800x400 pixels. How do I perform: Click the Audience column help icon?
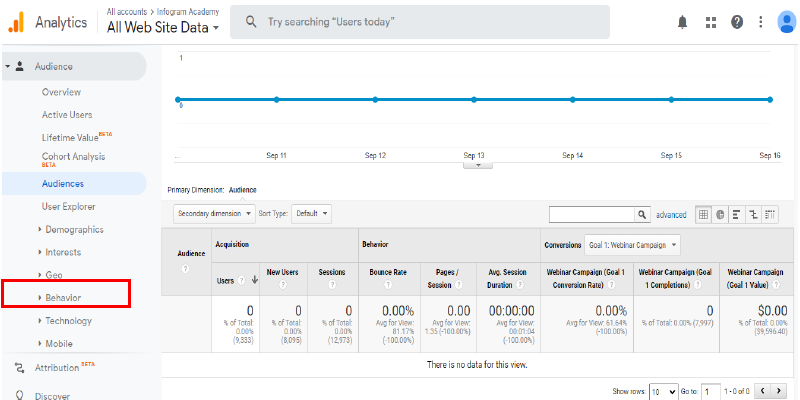coord(186,269)
